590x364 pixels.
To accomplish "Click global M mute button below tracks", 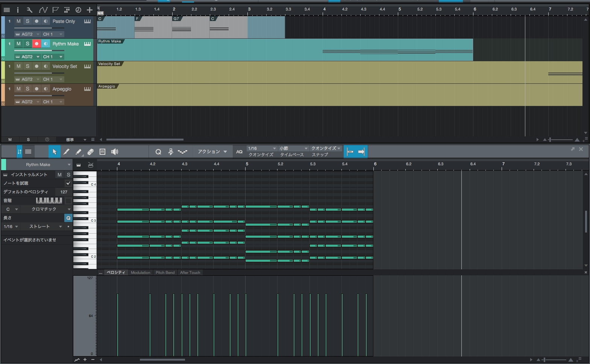I will coord(10,140).
